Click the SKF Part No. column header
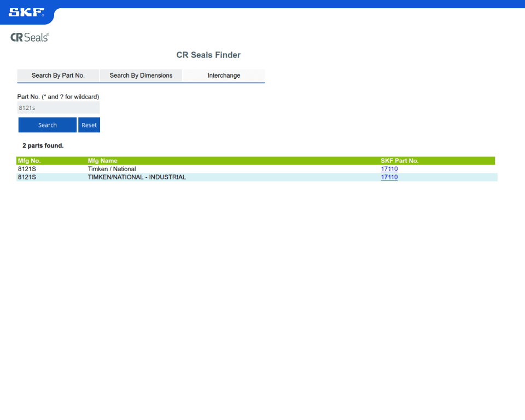Image resolution: width=525 pixels, height=420 pixels. 400,161
